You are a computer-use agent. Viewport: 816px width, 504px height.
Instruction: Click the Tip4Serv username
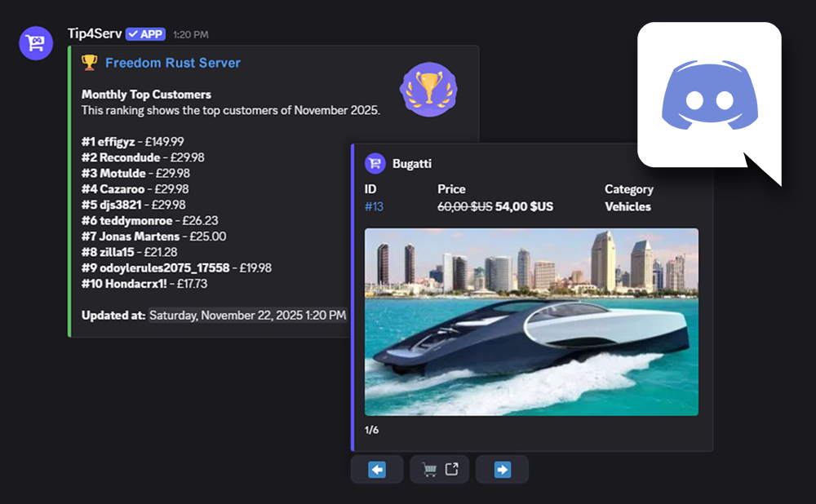point(95,34)
